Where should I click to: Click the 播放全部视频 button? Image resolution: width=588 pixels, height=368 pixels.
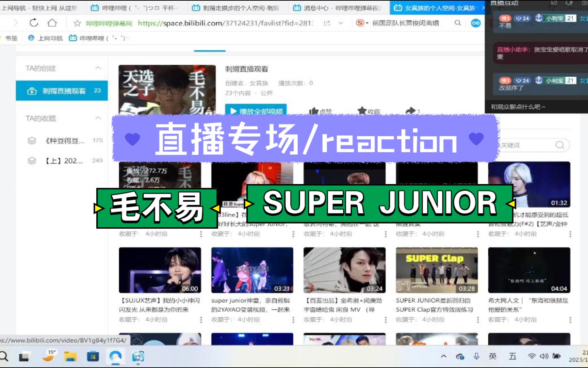pos(256,110)
